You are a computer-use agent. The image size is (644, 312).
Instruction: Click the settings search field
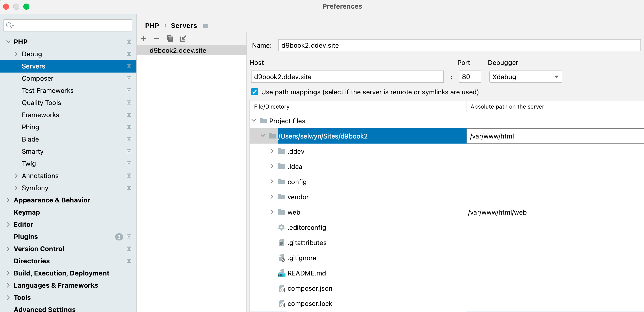pos(68,25)
